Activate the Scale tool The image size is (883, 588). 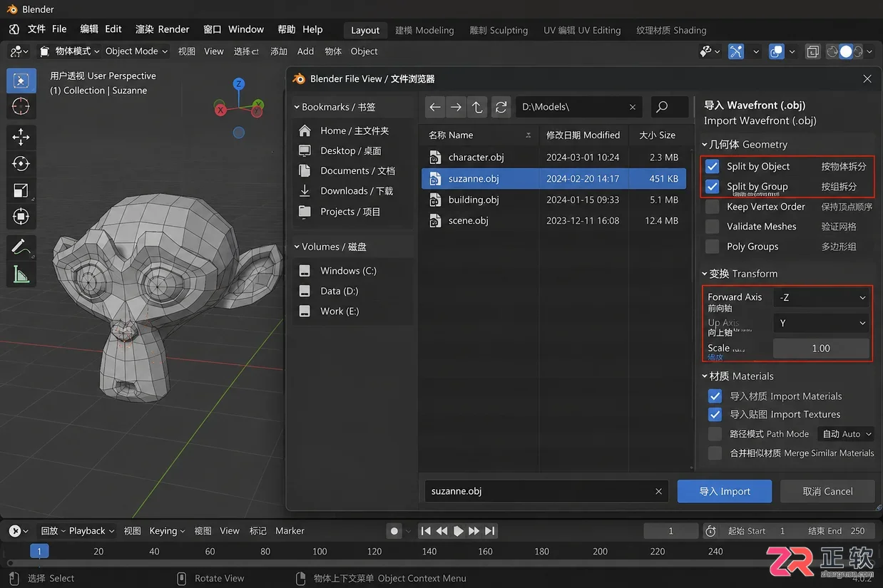pyautogui.click(x=21, y=190)
